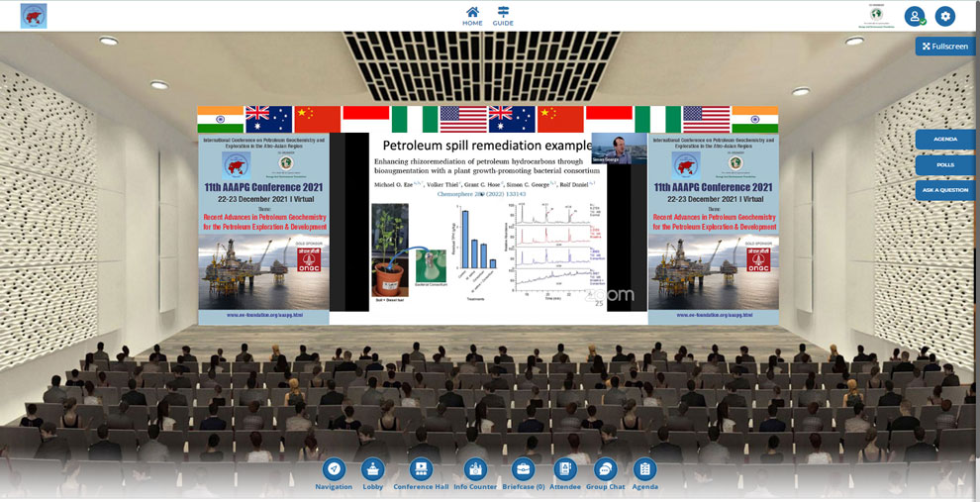Image resolution: width=980 pixels, height=502 pixels.
Task: Open the Navigation icon
Action: point(334,474)
